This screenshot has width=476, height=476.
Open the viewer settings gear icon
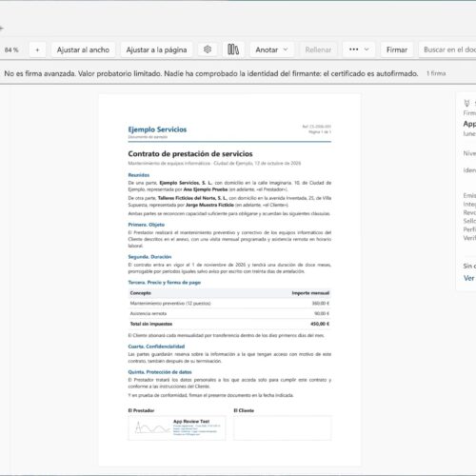coord(208,50)
